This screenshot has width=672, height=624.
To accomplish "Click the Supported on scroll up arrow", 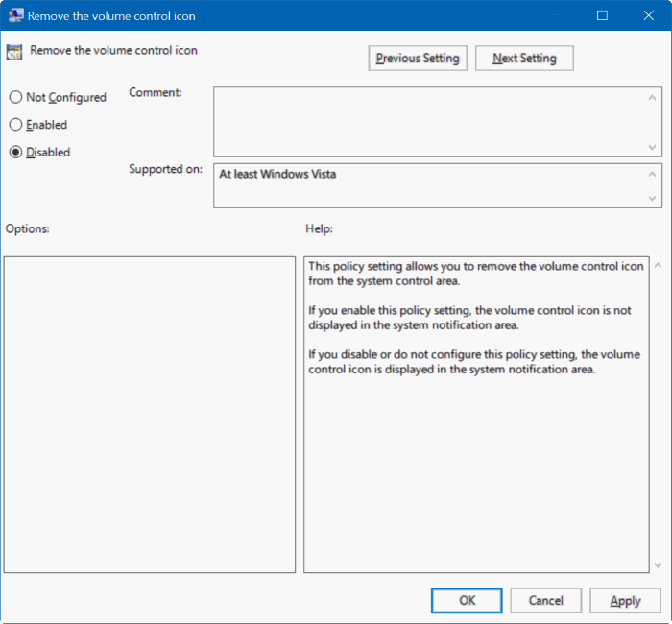I will coord(653,175).
